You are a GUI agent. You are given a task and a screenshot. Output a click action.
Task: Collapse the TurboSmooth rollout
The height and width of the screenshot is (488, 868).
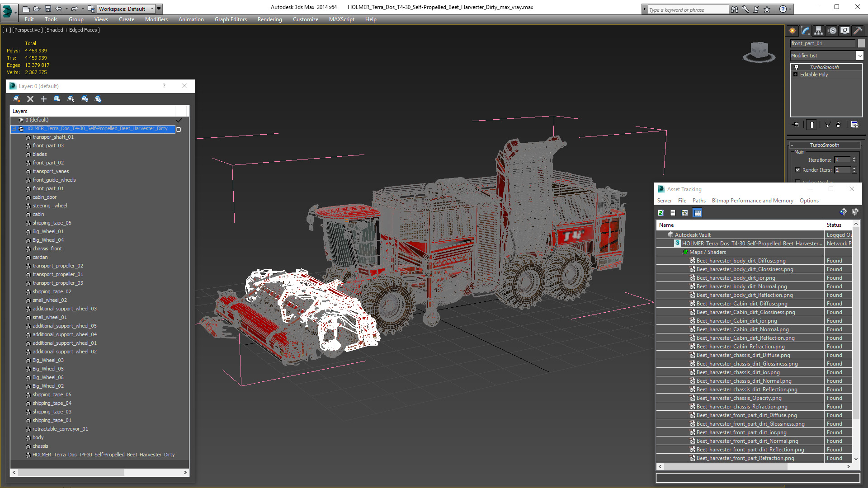tap(792, 145)
